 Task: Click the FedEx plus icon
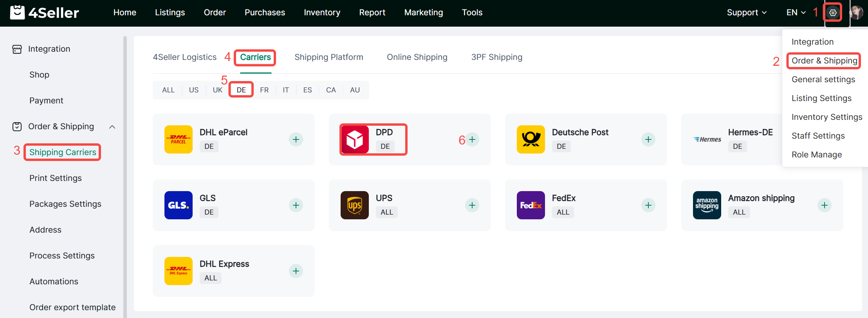(648, 205)
